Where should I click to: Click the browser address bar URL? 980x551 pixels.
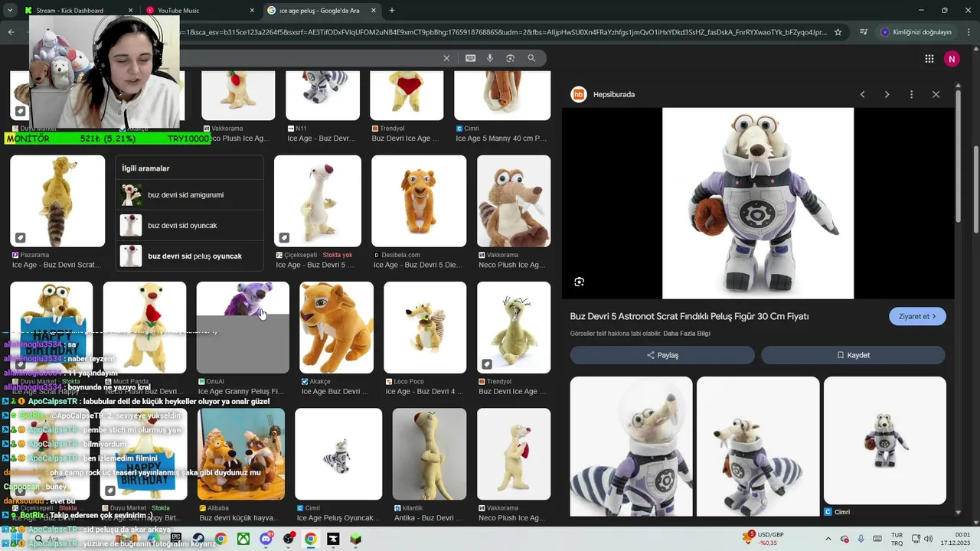501,32
